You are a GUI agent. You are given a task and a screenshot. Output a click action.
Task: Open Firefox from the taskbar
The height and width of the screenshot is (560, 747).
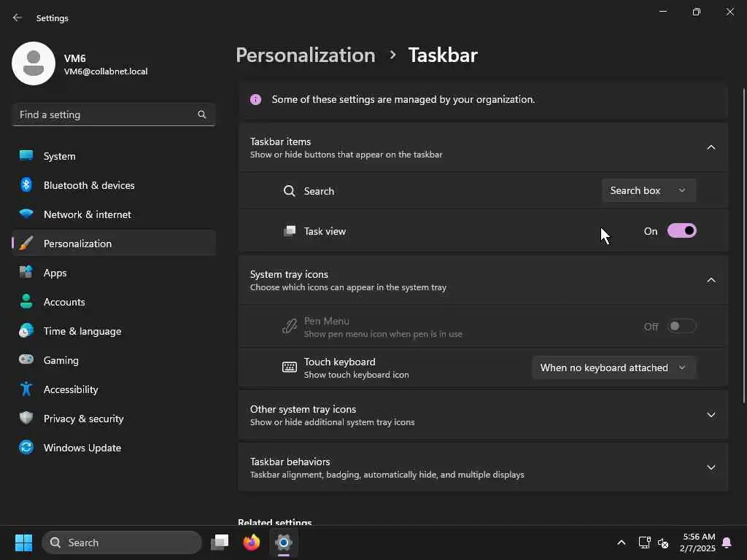[252, 542]
